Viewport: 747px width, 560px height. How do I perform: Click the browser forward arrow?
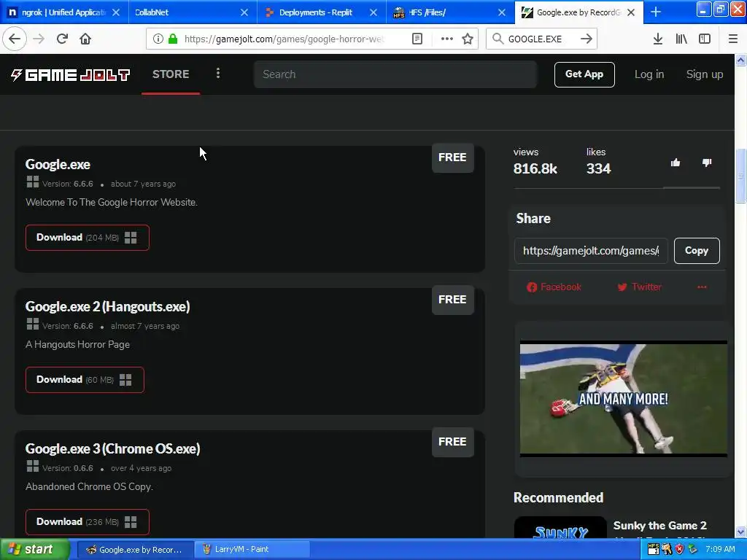click(39, 39)
